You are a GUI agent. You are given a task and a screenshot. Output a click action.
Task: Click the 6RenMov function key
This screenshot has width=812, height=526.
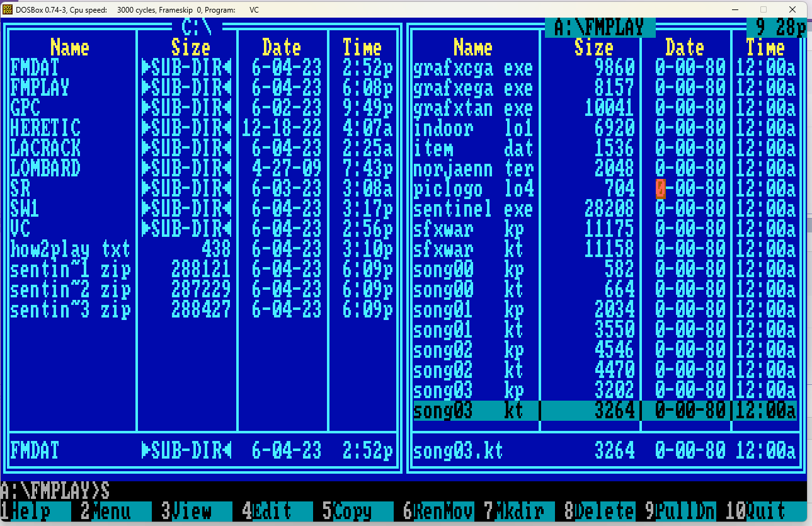tap(438, 511)
